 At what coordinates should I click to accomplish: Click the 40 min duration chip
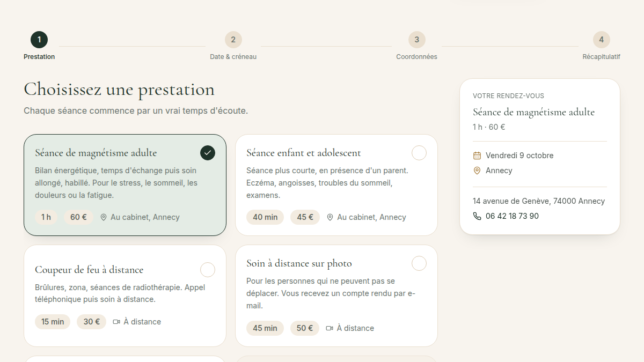[x=265, y=217]
